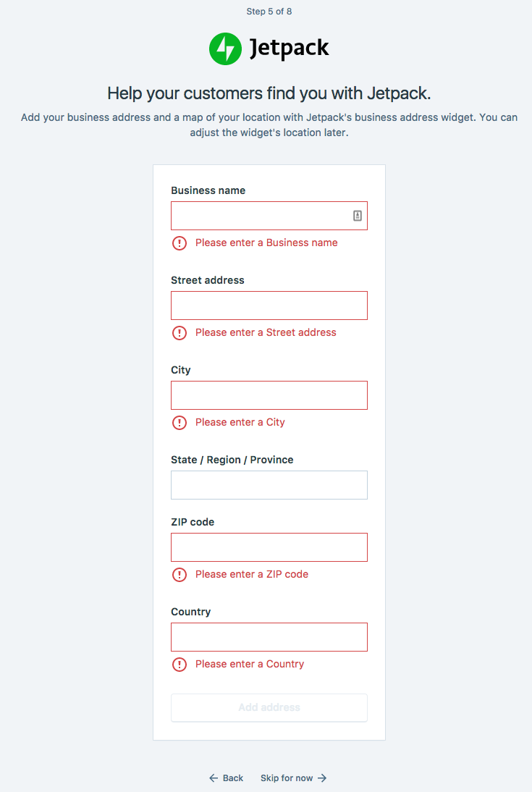Click the Country error warning icon
The image size is (532, 792).
180,665
